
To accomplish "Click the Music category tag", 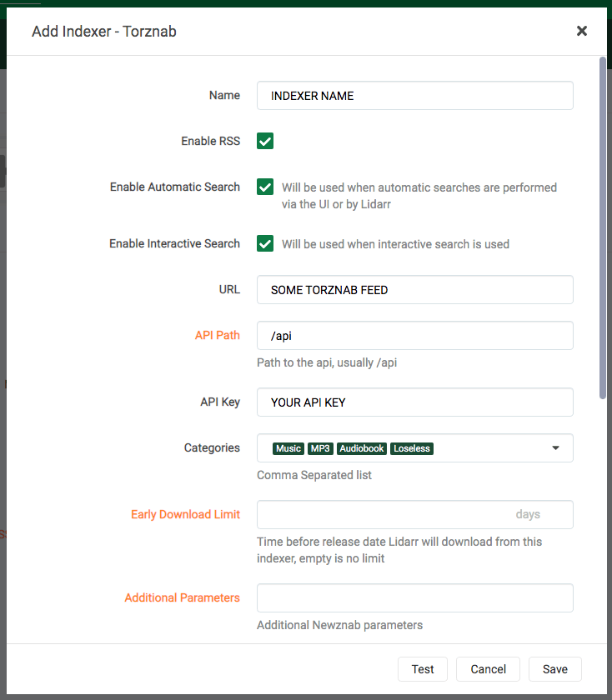I will (x=288, y=448).
